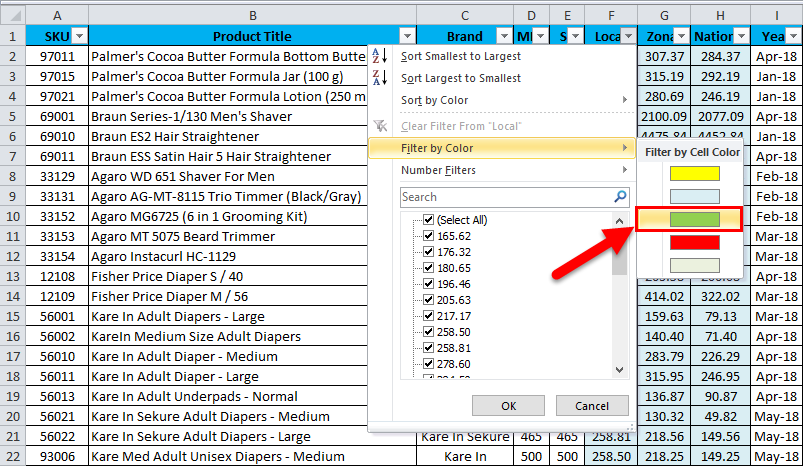Select column A header
The width and height of the screenshot is (803, 466).
tap(57, 15)
